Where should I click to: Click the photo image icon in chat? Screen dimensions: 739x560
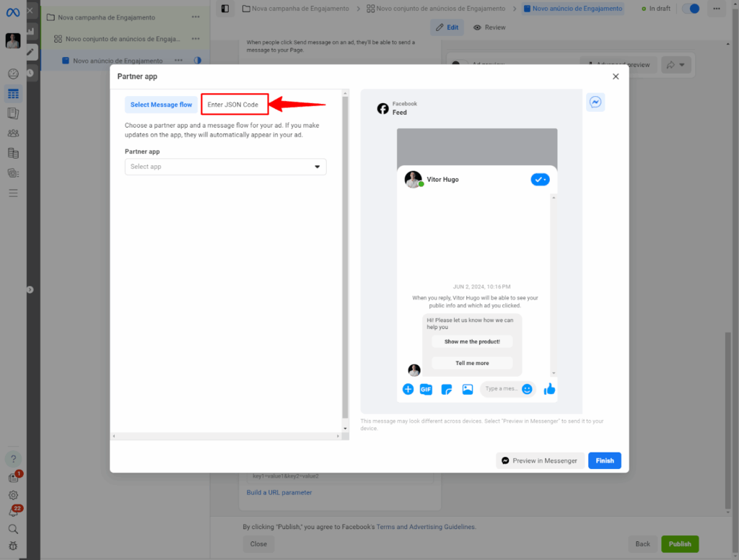point(468,389)
